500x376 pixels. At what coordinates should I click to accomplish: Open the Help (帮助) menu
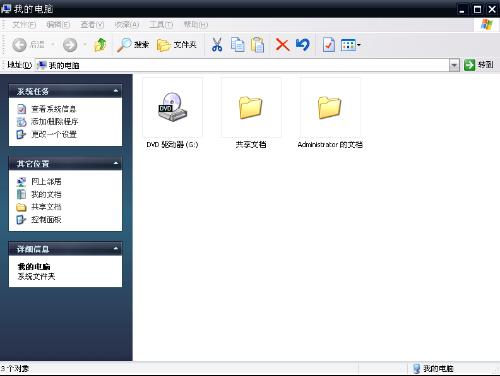[196, 24]
